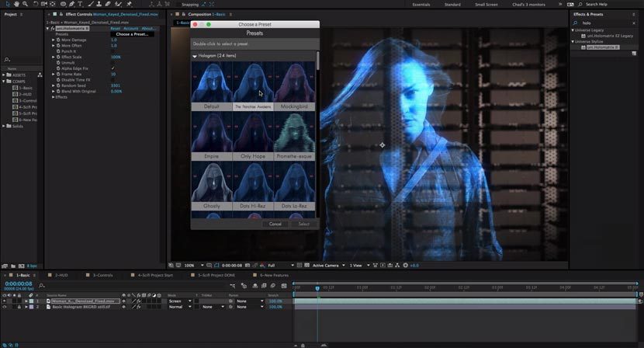Click the Draft 3D icon in timeline

244,286
